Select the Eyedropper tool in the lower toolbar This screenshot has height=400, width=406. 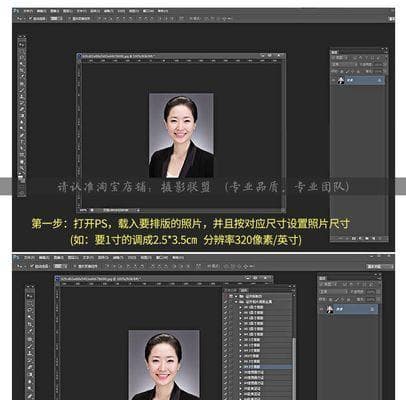click(x=30, y=331)
